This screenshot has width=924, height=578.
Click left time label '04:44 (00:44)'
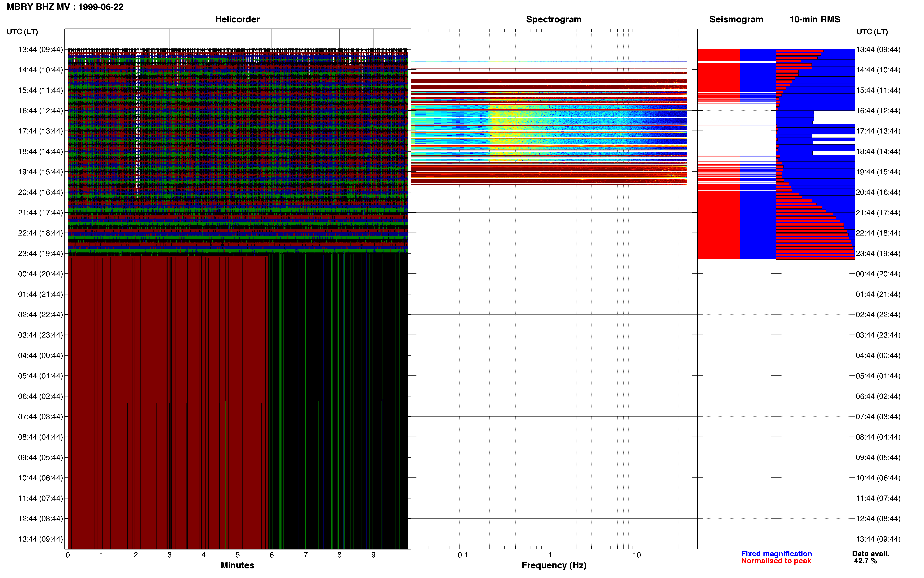point(41,356)
